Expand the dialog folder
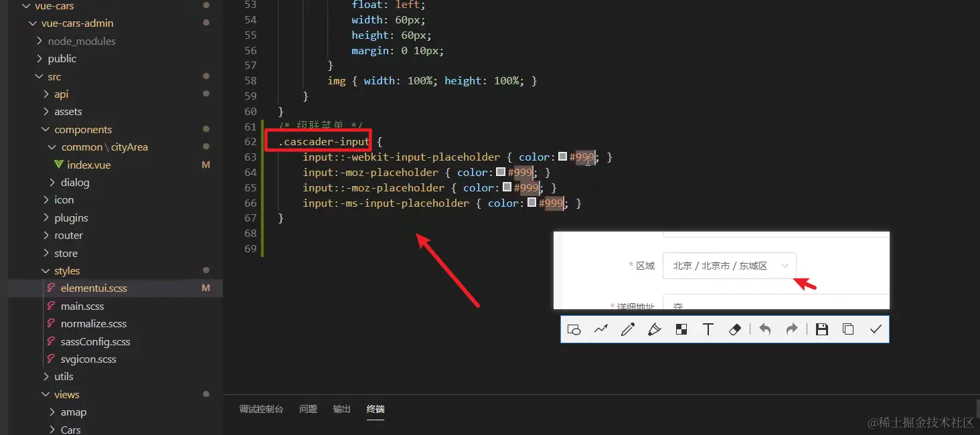This screenshot has height=435, width=980. pos(53,182)
